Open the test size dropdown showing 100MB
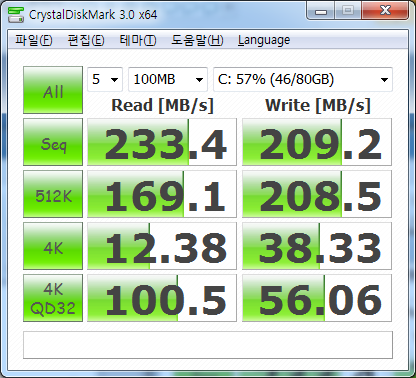This screenshot has width=416, height=378. tap(168, 79)
